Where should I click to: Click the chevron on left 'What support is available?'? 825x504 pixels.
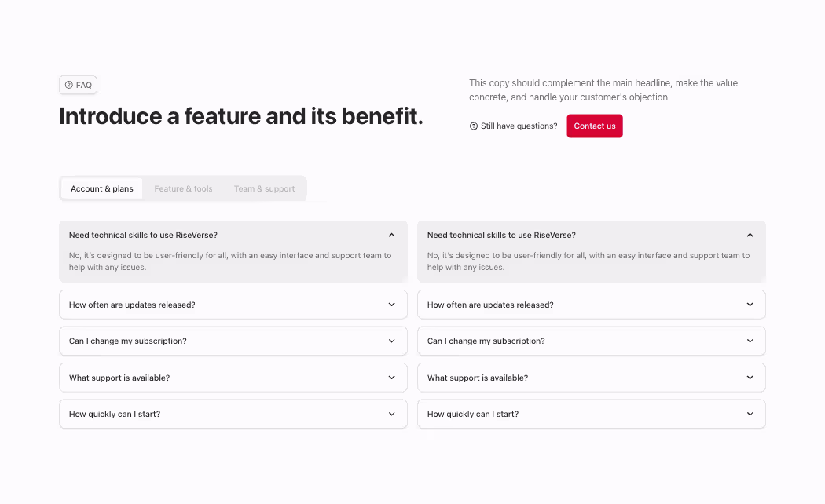point(391,378)
